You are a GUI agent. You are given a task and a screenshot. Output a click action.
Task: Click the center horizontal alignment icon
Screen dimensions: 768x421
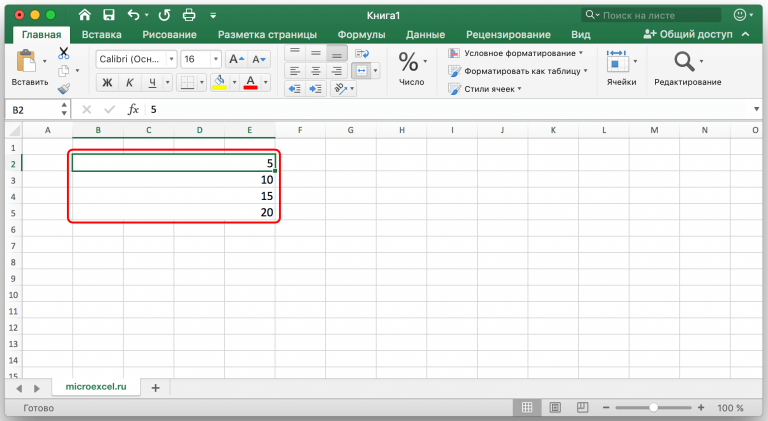pyautogui.click(x=315, y=71)
